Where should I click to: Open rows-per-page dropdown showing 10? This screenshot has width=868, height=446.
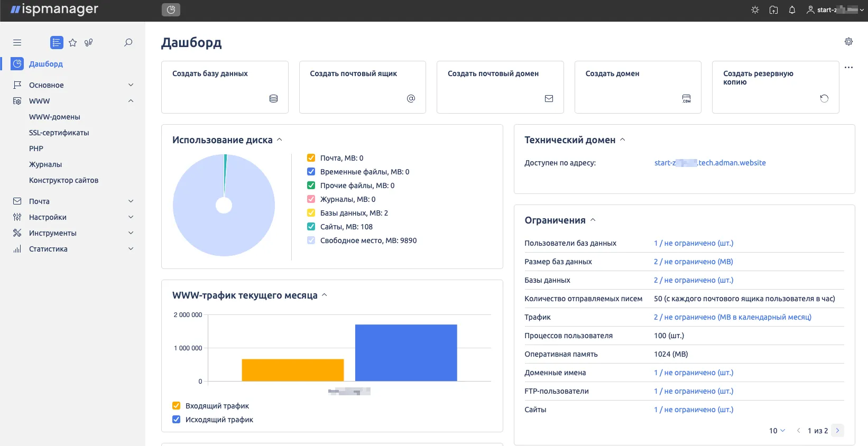(x=777, y=431)
